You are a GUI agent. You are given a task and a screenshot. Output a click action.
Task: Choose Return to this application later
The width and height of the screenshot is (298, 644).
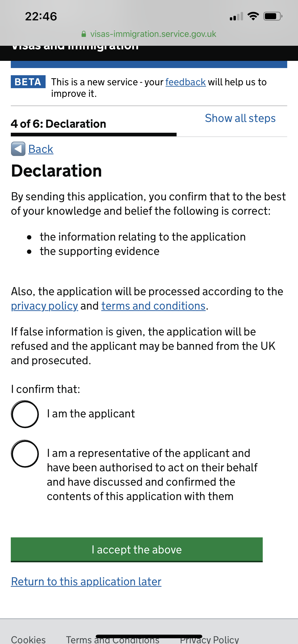point(86,581)
